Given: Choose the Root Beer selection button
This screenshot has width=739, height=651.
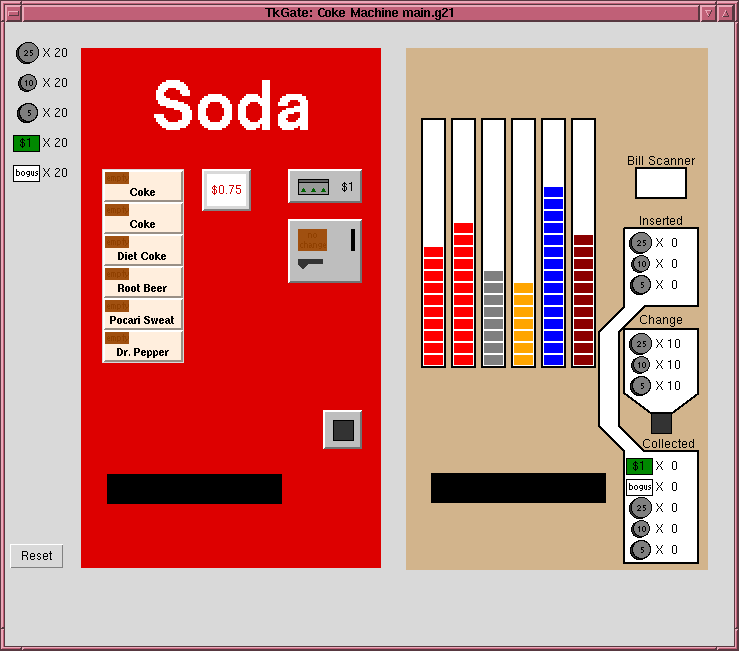Looking at the screenshot, I should coord(143,282).
